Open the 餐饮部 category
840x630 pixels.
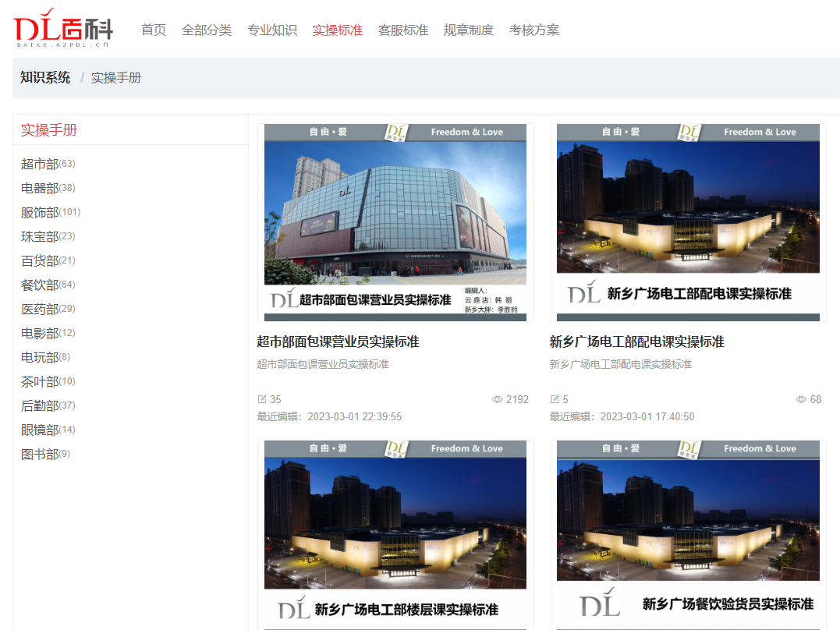(x=39, y=285)
